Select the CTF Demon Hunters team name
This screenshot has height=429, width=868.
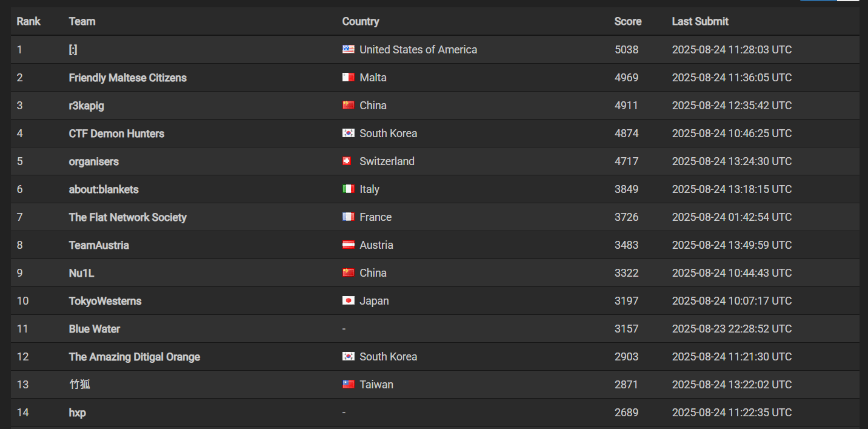[116, 133]
